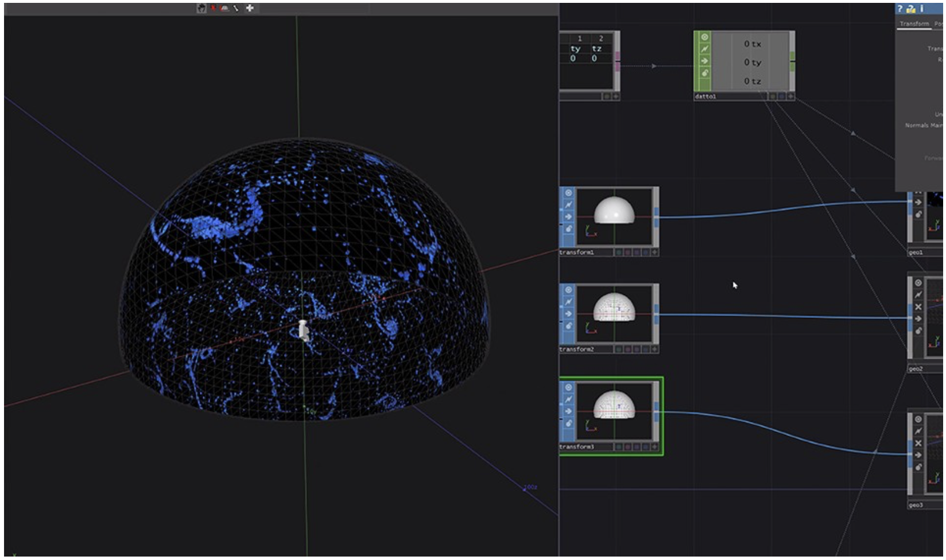Switch to the Transform parameter tab
Image resolution: width=946 pixels, height=560 pixels.
click(x=914, y=24)
